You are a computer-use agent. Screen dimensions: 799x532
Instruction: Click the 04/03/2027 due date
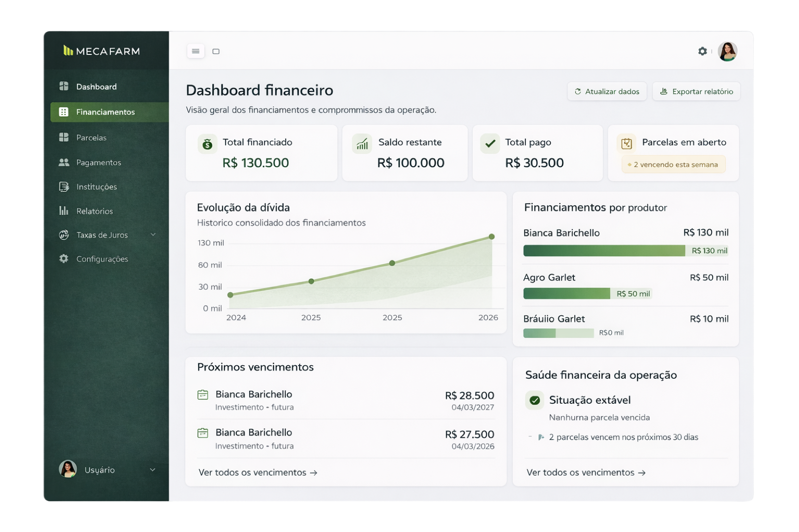point(473,407)
